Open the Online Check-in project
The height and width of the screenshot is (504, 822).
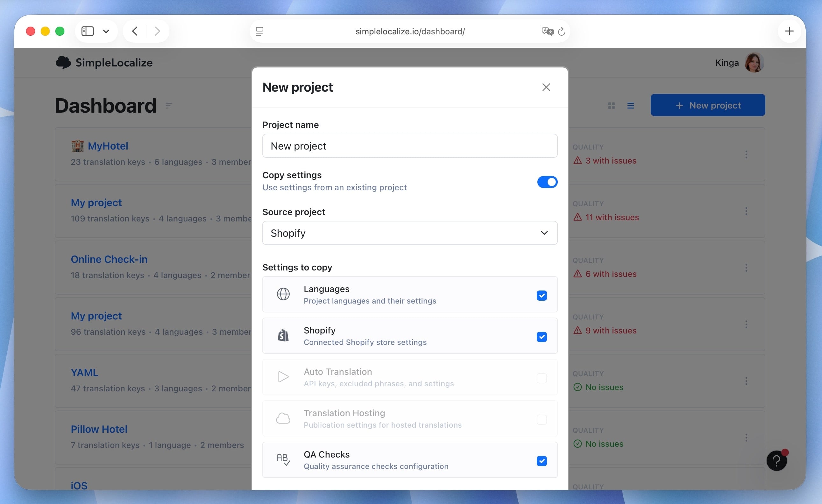[109, 259]
